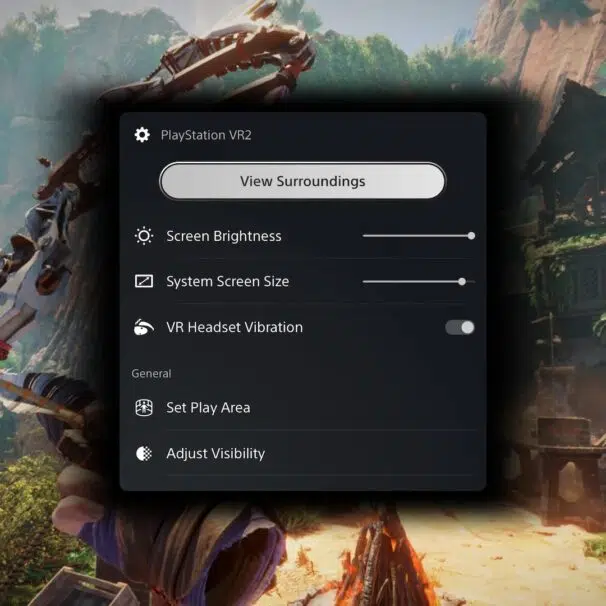Image resolution: width=606 pixels, height=606 pixels.
Task: Click the settings gear icon beside PlayStation VR2
Action: pyautogui.click(x=142, y=135)
